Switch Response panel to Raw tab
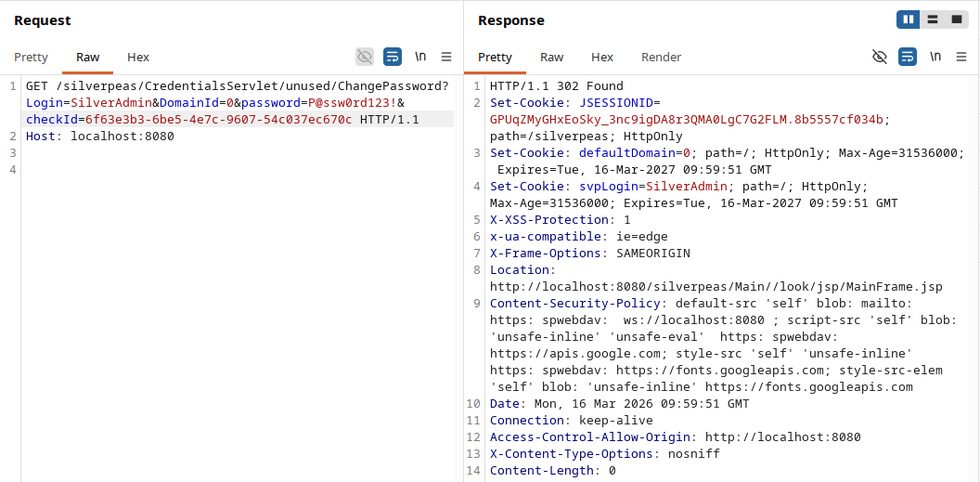The width and height of the screenshot is (980, 482). point(552,57)
